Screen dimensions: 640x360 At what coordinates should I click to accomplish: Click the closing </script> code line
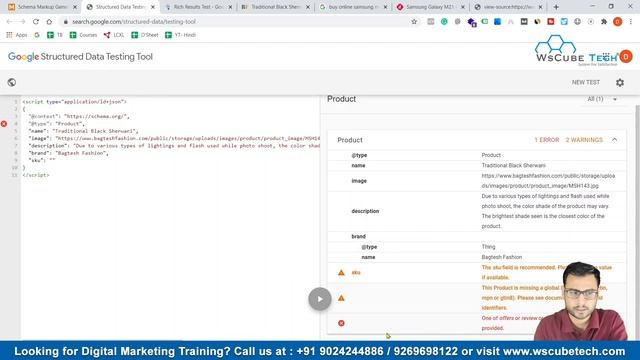(36, 175)
